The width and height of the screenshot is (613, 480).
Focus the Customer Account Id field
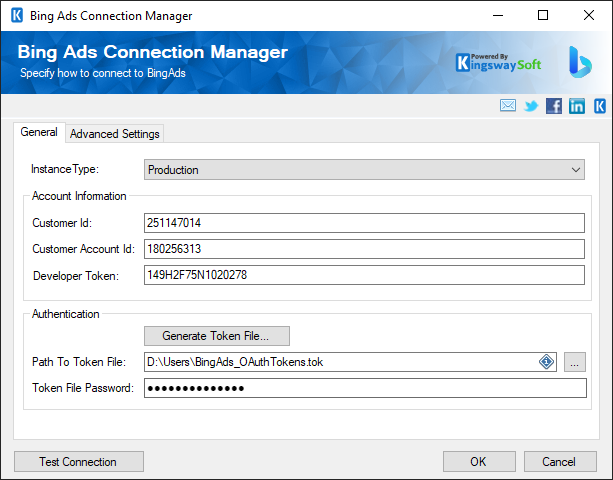point(364,249)
